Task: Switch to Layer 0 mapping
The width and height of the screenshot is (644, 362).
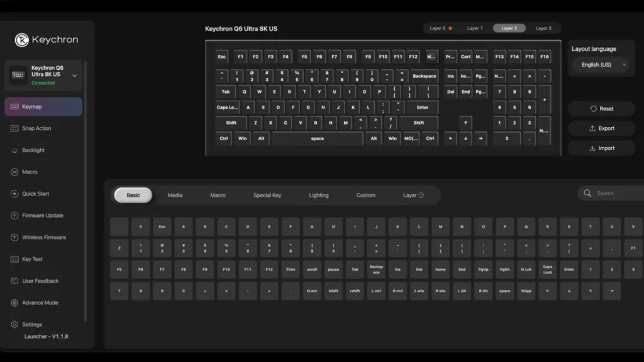Action: coord(438,28)
